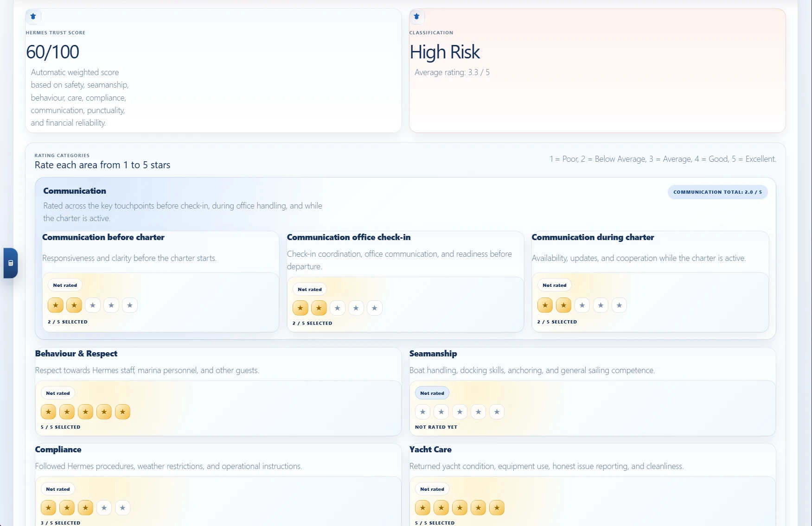Rate Seamanship 1 star

tap(423, 412)
